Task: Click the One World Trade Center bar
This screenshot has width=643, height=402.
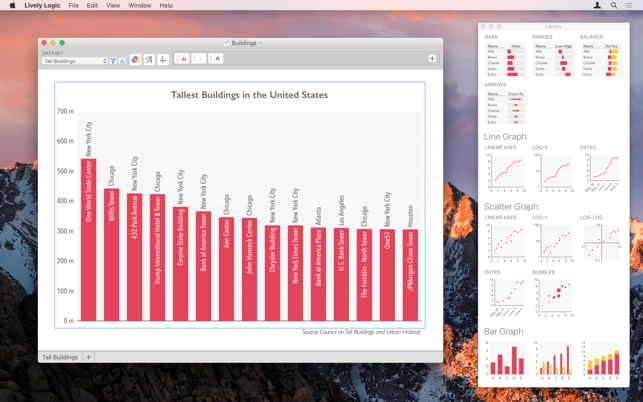Action: tap(89, 240)
